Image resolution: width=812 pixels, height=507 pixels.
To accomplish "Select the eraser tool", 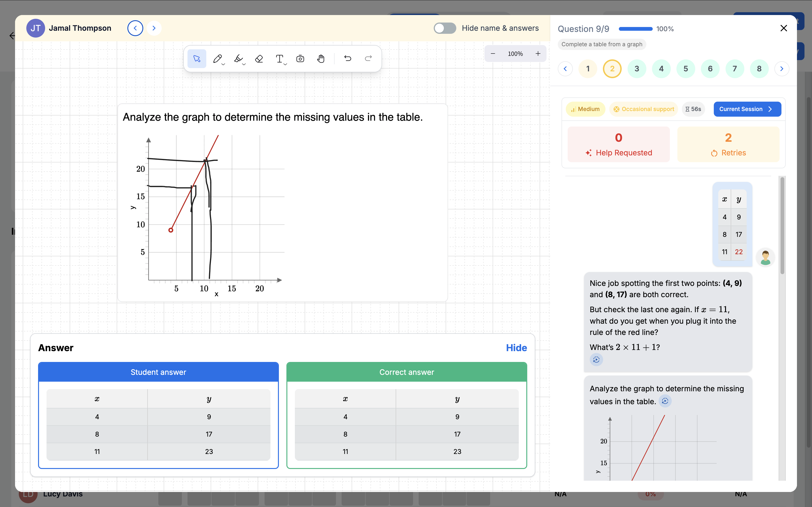I will [x=259, y=59].
